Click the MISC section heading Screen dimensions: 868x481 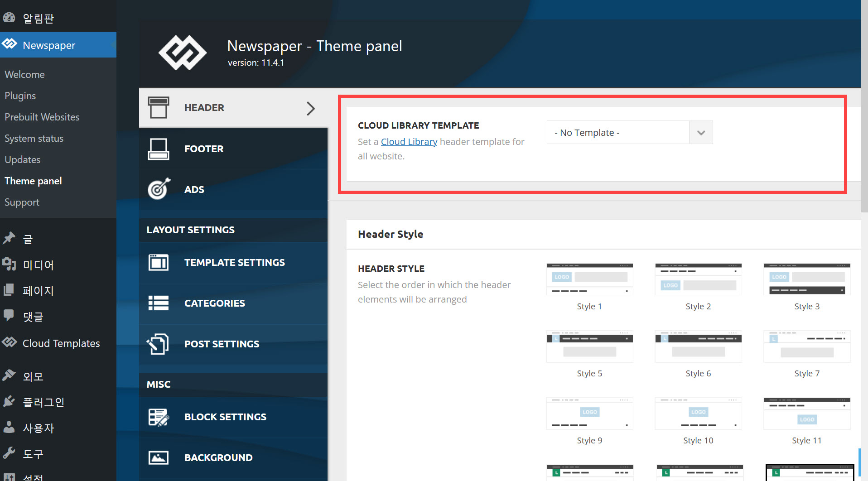159,385
